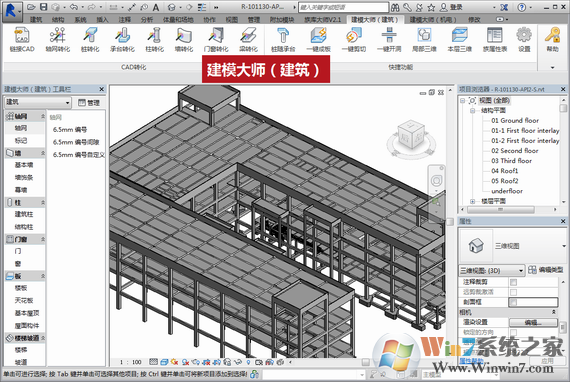Select the 03 Third floor view
Viewport: 570px width, 382px height.
click(511, 161)
